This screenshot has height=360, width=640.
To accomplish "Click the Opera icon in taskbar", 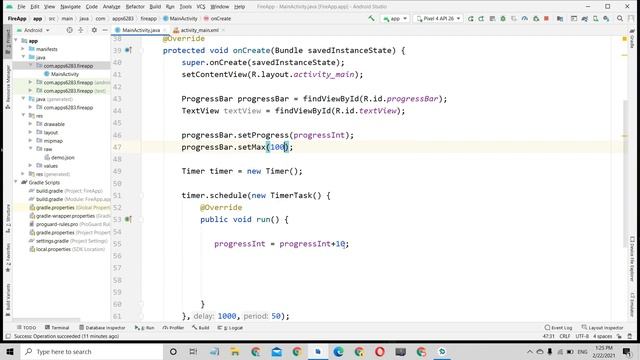I will [x=380, y=351].
